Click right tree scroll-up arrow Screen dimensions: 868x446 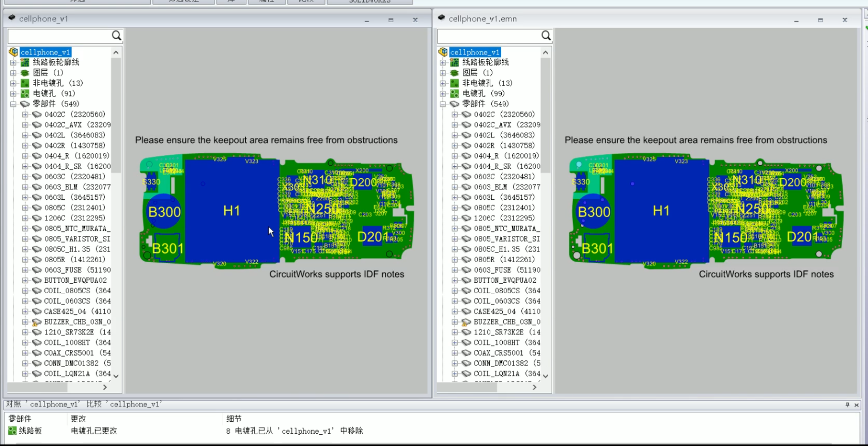click(545, 53)
